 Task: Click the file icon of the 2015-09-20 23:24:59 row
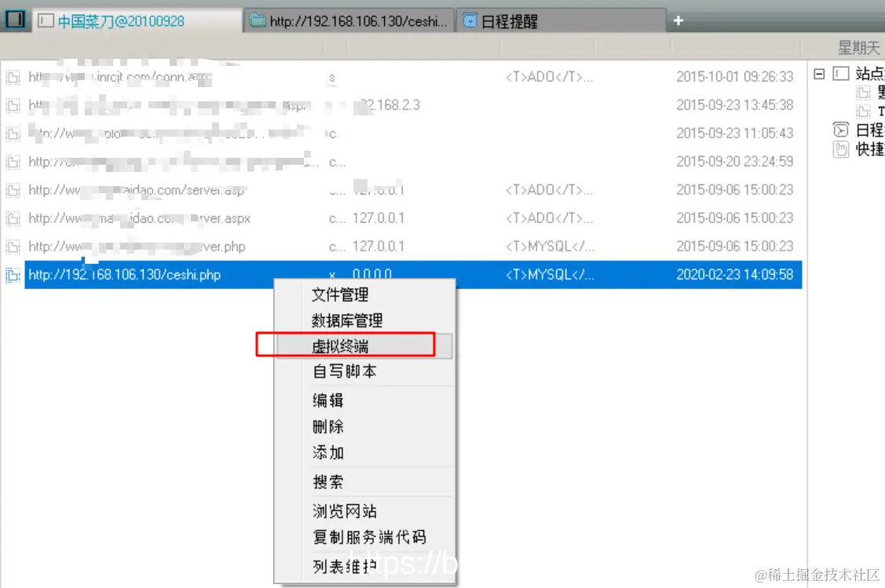point(13,162)
